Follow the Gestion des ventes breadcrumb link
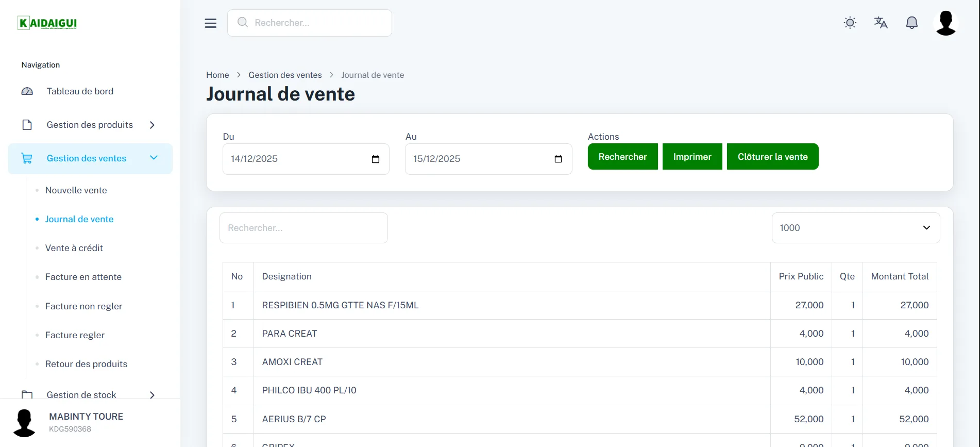 pos(285,75)
